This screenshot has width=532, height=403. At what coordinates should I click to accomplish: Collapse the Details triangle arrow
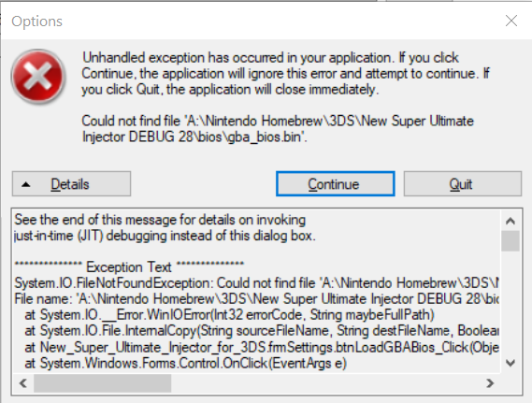[26, 184]
